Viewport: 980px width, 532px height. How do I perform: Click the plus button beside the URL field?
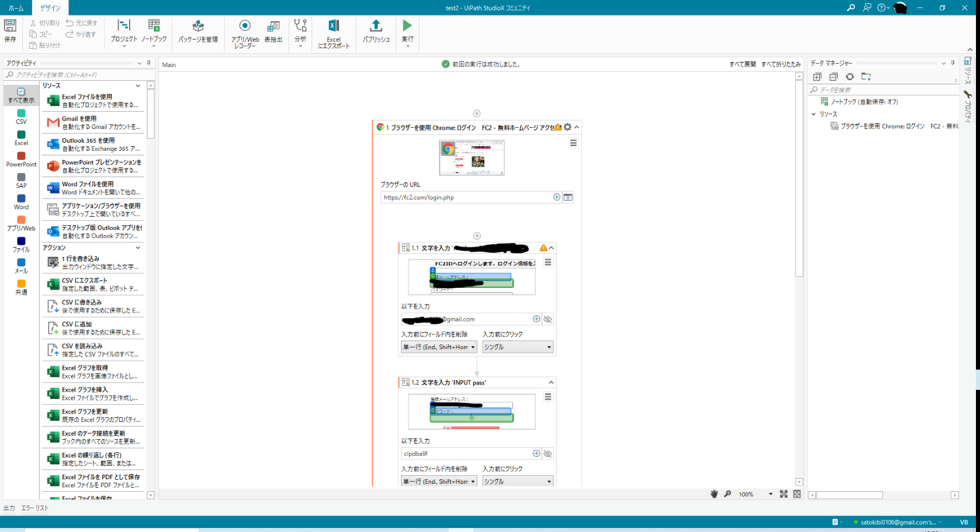tap(557, 197)
